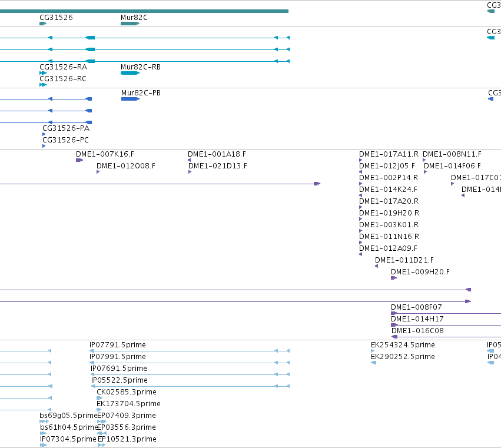
Task: Select the Mur82C-RB transcript glyph
Action: coord(130,73)
